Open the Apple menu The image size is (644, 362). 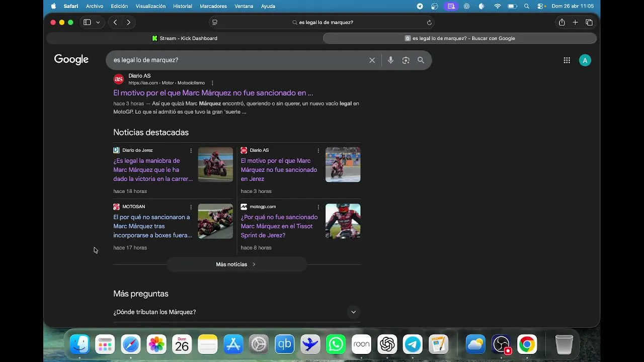pyautogui.click(x=54, y=6)
